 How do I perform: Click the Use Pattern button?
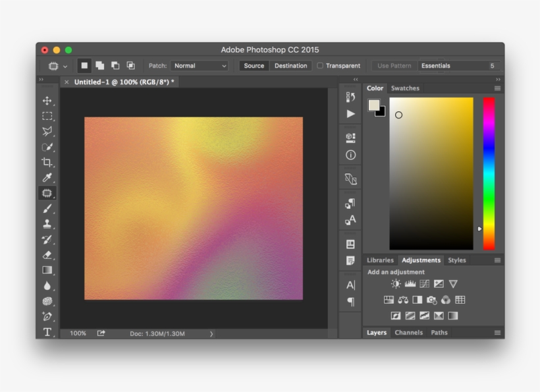(394, 65)
